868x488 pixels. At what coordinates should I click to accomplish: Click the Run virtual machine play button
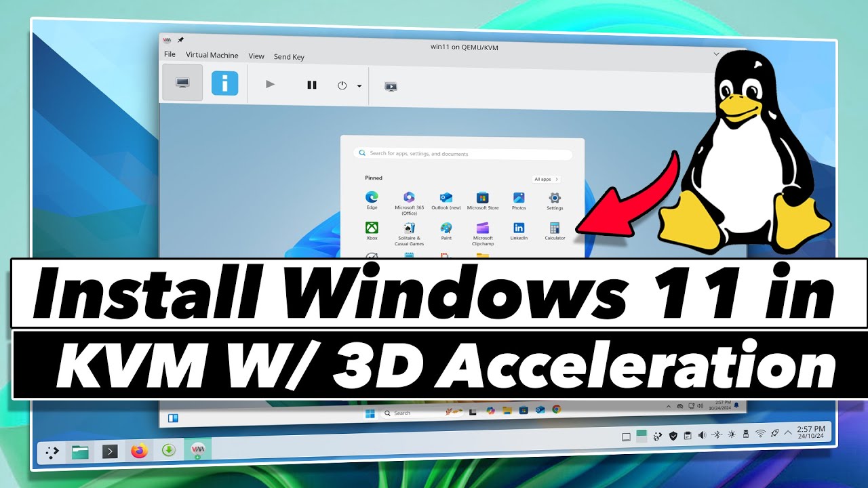coord(270,85)
